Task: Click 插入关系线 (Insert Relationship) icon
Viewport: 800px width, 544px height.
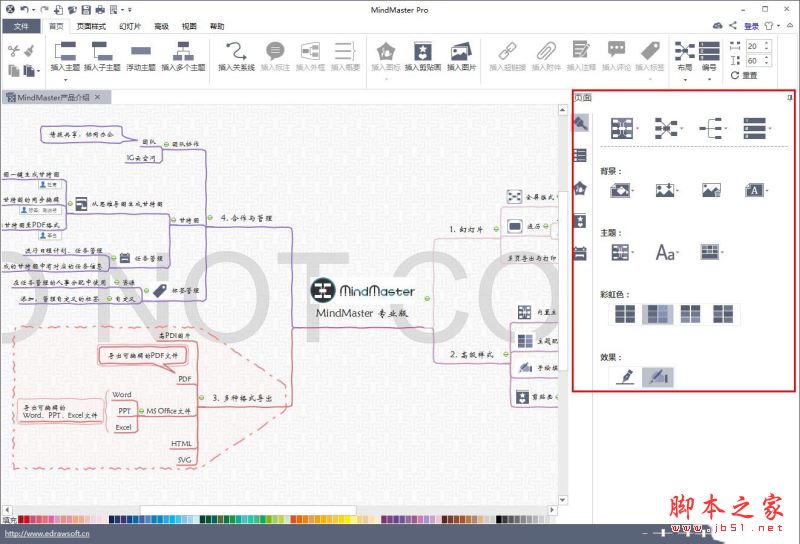Action: [x=236, y=51]
